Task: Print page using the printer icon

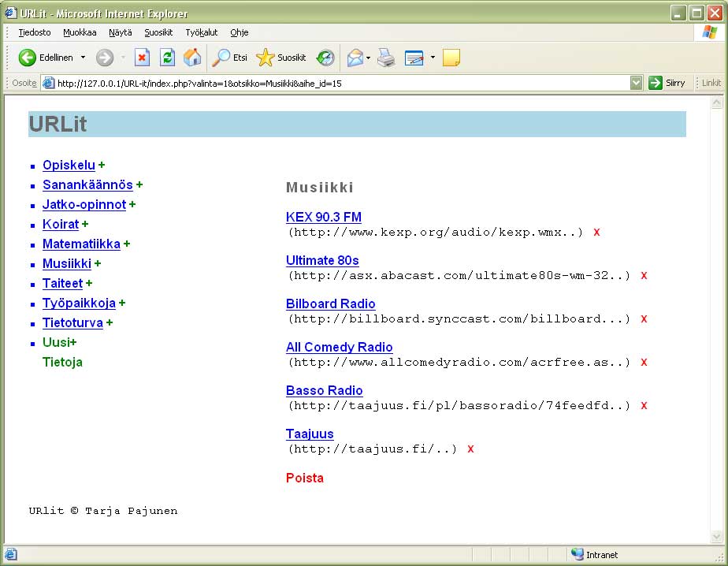Action: pos(386,58)
